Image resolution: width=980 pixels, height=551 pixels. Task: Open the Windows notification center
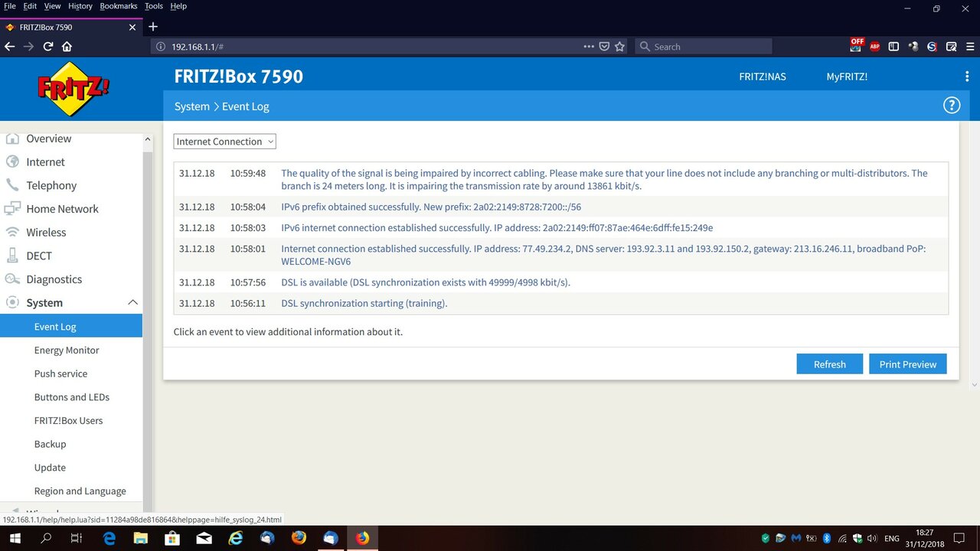[959, 538]
